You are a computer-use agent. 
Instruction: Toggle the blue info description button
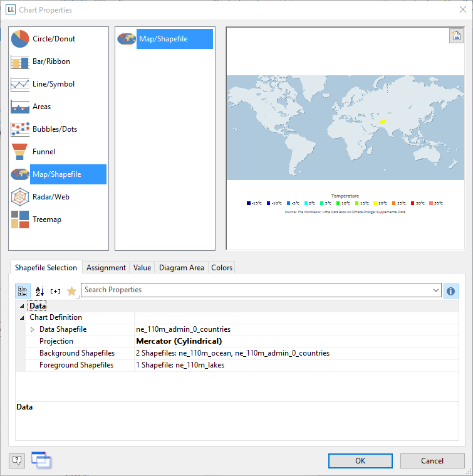pos(450,291)
